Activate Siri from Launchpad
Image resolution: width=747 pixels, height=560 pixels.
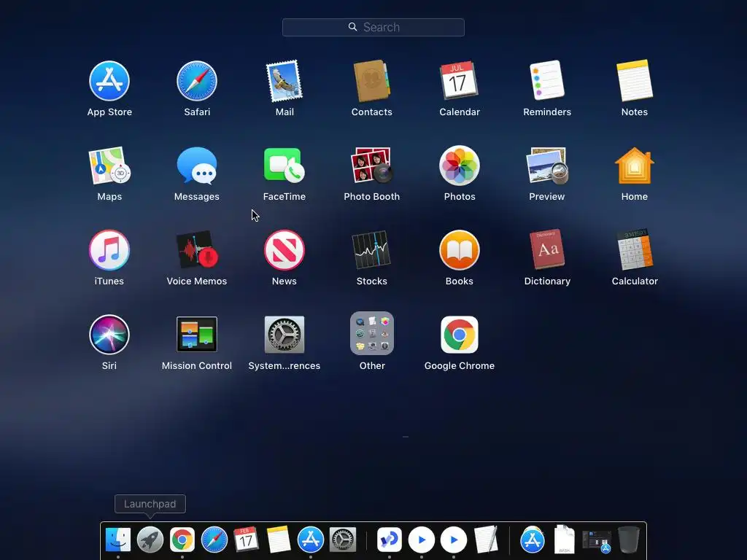point(109,334)
